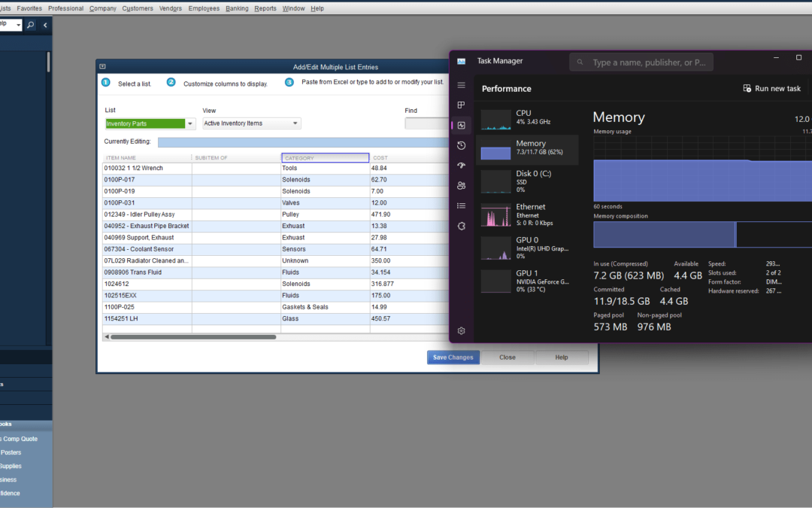
Task: Click the SUBITEM OF column header
Action: [236, 157]
